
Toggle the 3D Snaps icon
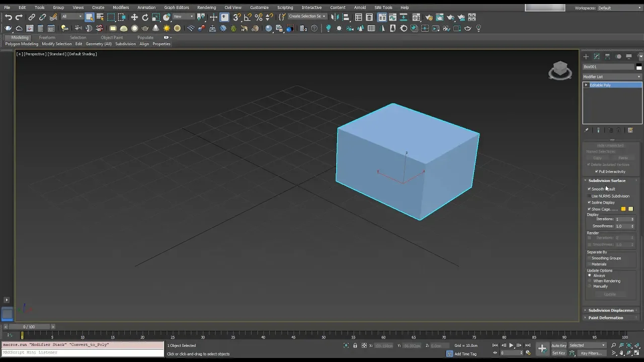pos(236,17)
